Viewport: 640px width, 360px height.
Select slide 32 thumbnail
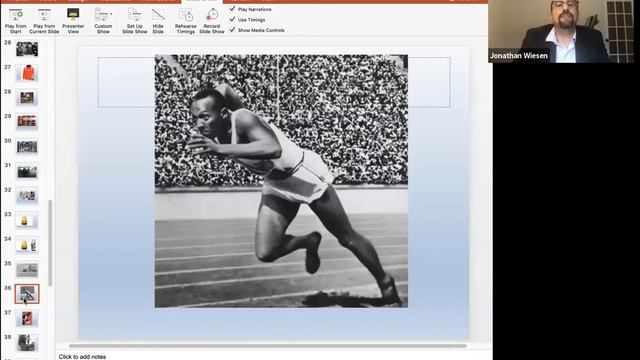(27, 196)
